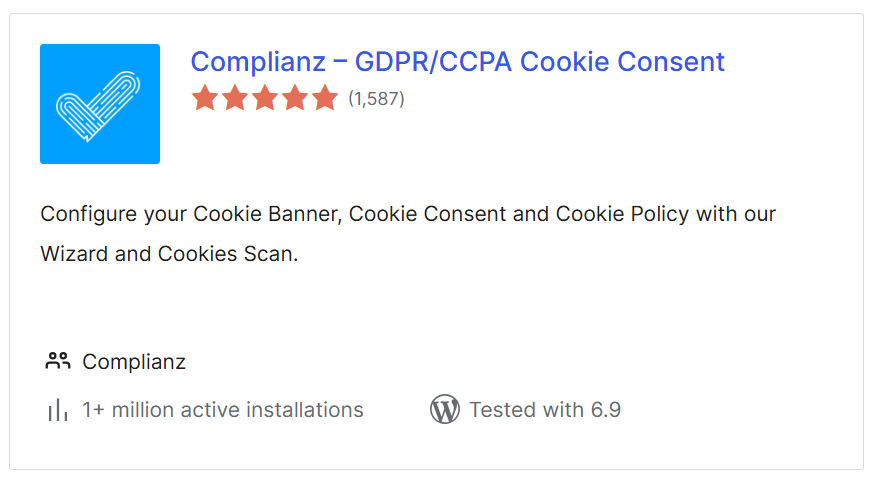Screen dimensions: 874x481
Task: Click the 'Wizard and Cookies Scan.' text line
Action: [169, 254]
